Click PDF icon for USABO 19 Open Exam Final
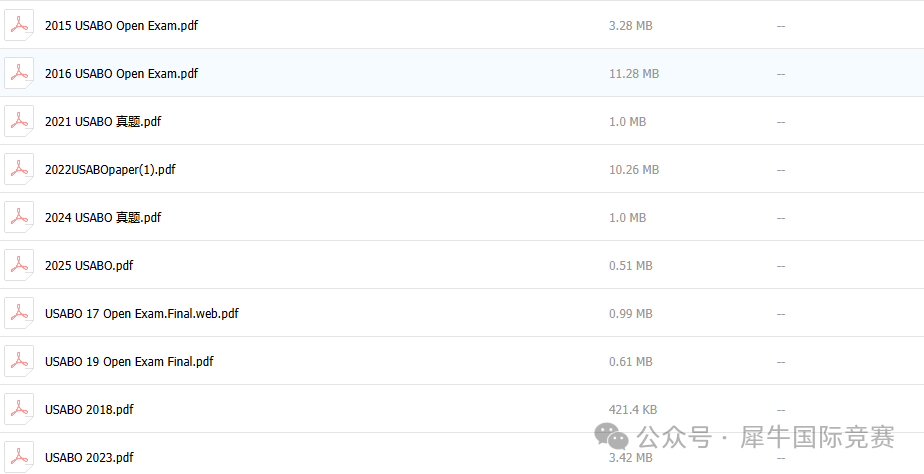Viewport: 924px width, 474px height. coord(19,361)
